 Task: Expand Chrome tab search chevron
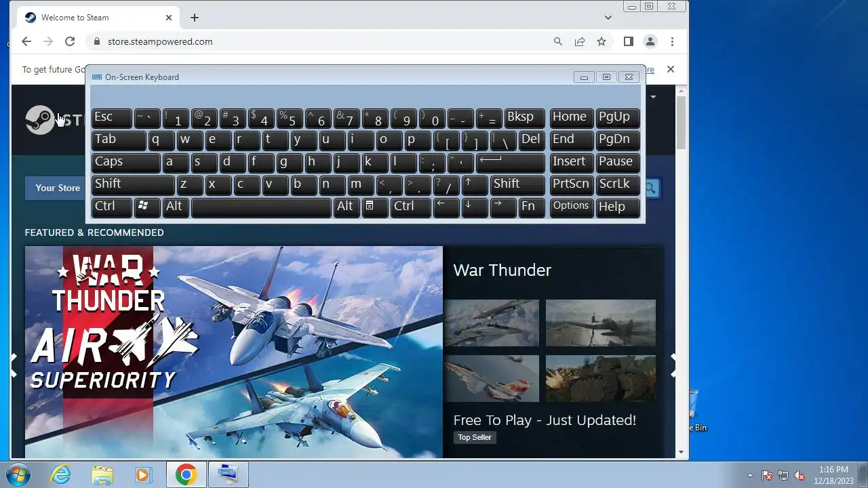pos(608,18)
